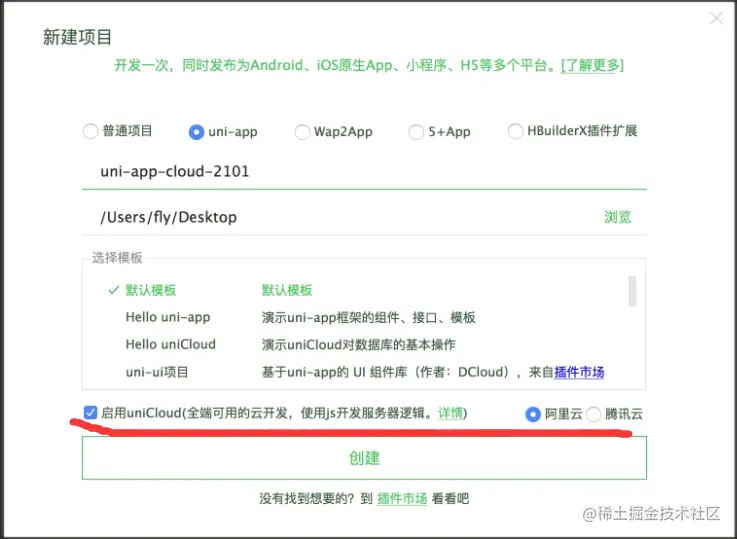Open the 浏览 browse folder link
This screenshot has height=539, width=737.
tap(617, 217)
